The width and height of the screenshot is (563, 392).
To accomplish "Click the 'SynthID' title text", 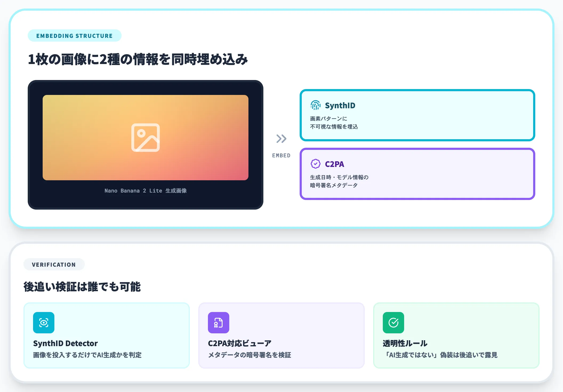I will (340, 106).
